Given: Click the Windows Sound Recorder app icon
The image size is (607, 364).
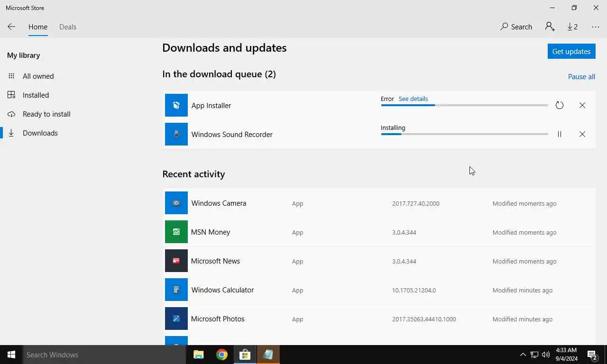Looking at the screenshot, I should click(x=176, y=134).
